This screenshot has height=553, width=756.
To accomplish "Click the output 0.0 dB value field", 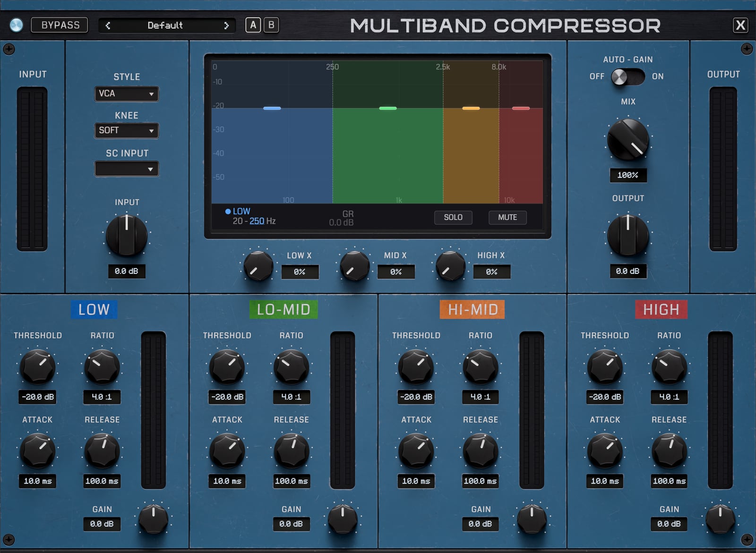I will click(x=627, y=271).
